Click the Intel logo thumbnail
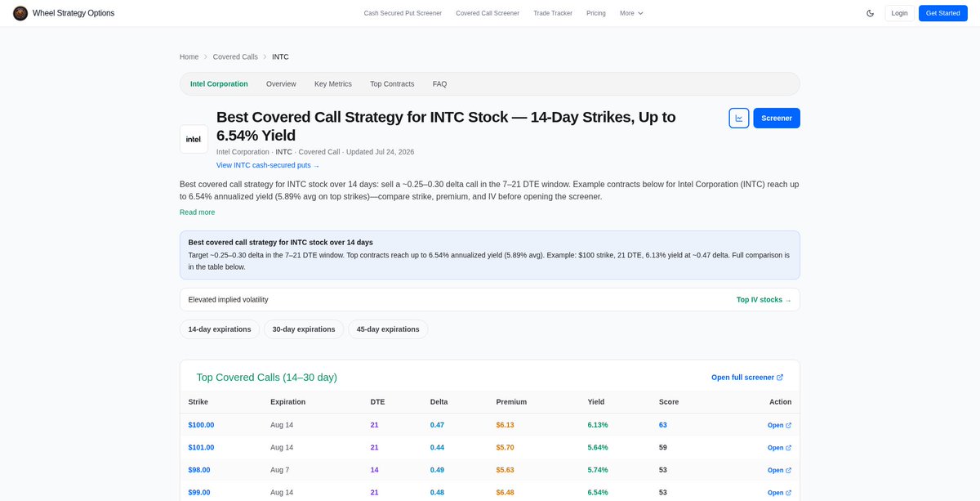 pos(194,139)
